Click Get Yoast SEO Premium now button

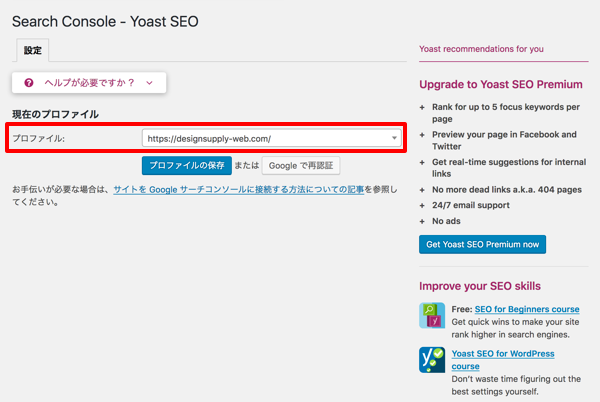(x=483, y=244)
